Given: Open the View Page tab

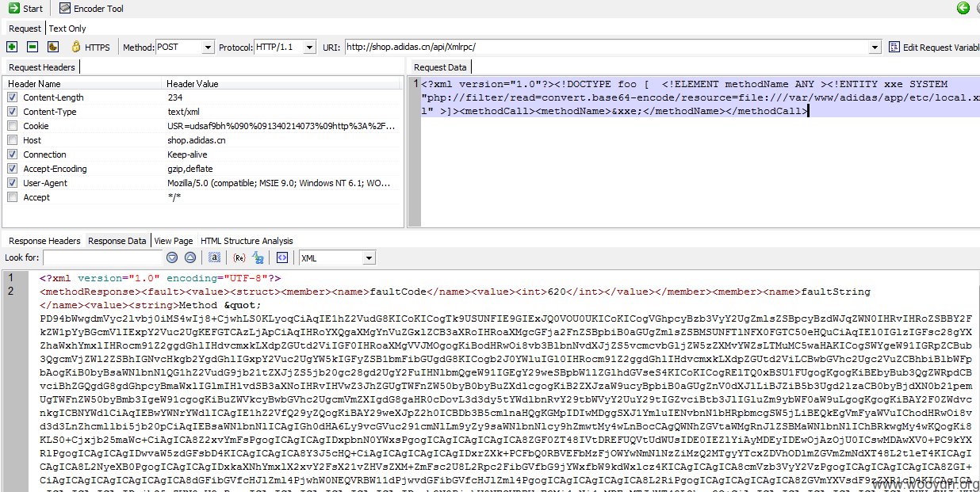Looking at the screenshot, I should tap(174, 241).
